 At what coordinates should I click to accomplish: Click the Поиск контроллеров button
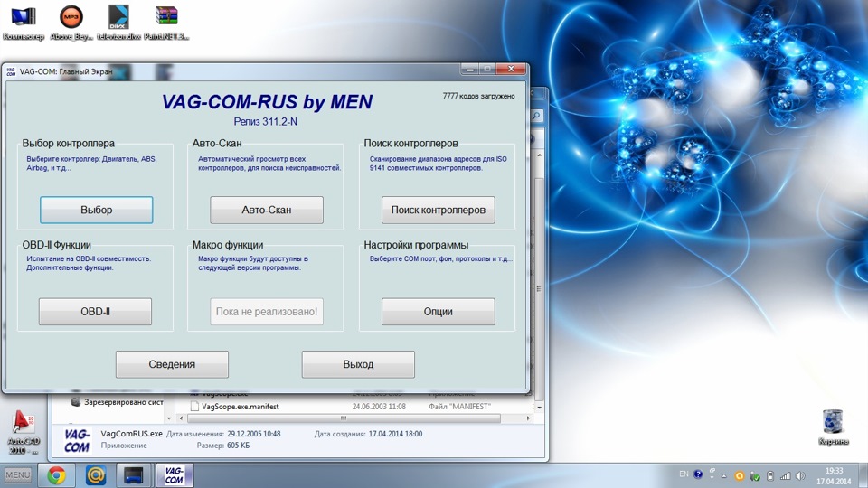[438, 210]
